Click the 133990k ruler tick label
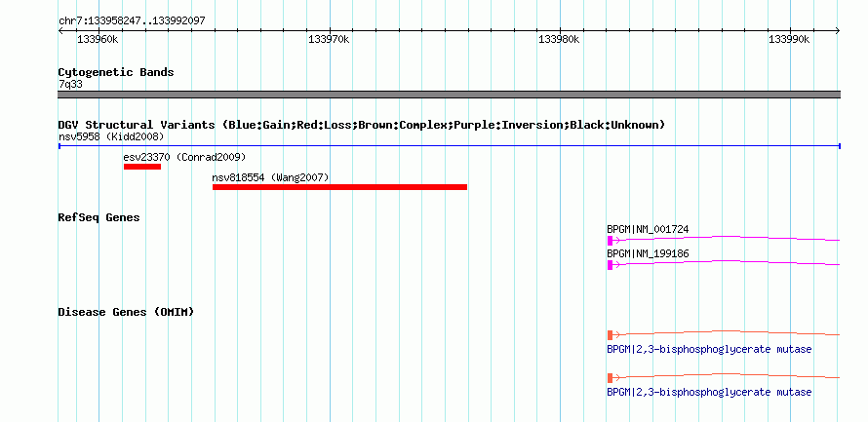This screenshot has height=422, width=868. point(789,39)
